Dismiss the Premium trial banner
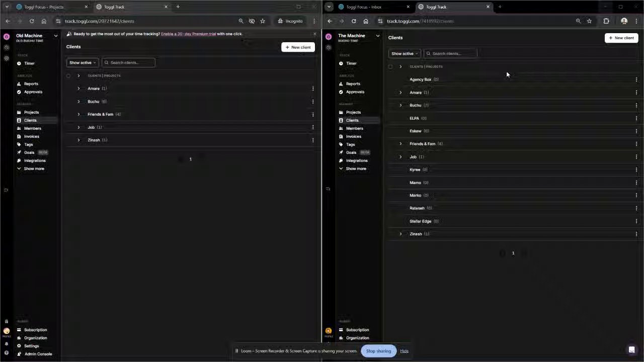This screenshot has height=362, width=644. pyautogui.click(x=315, y=34)
